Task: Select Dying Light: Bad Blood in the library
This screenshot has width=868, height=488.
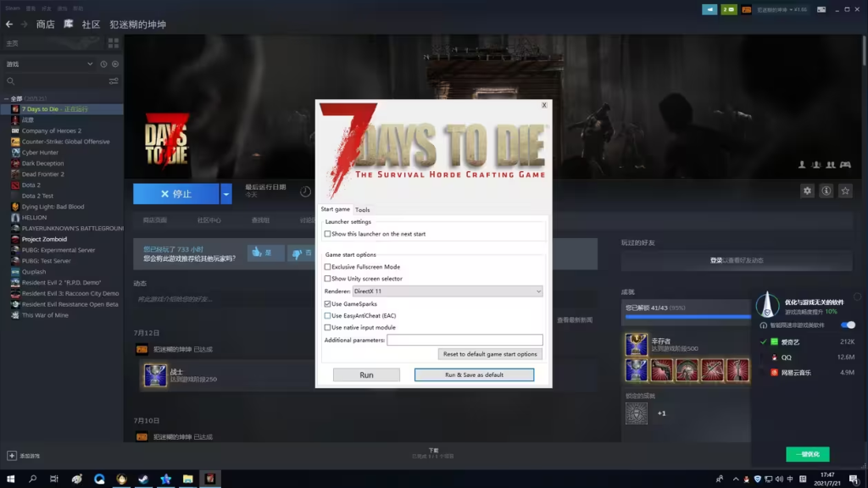Action: pyautogui.click(x=53, y=207)
